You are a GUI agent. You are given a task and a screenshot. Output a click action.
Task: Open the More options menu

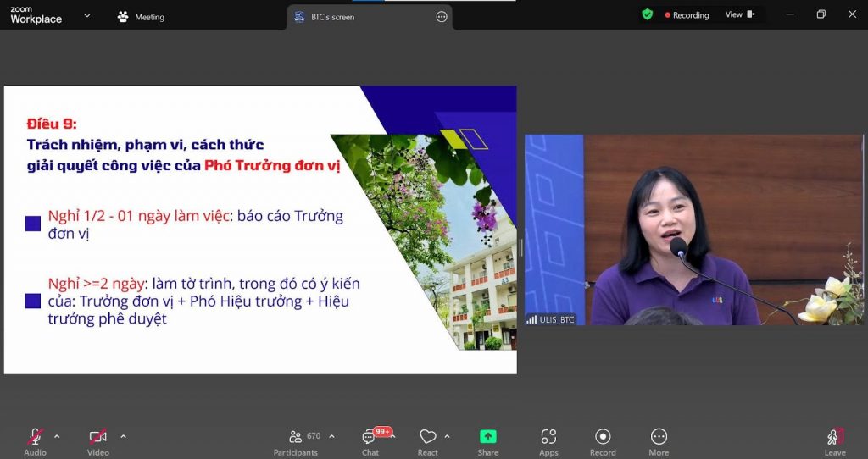tap(659, 440)
